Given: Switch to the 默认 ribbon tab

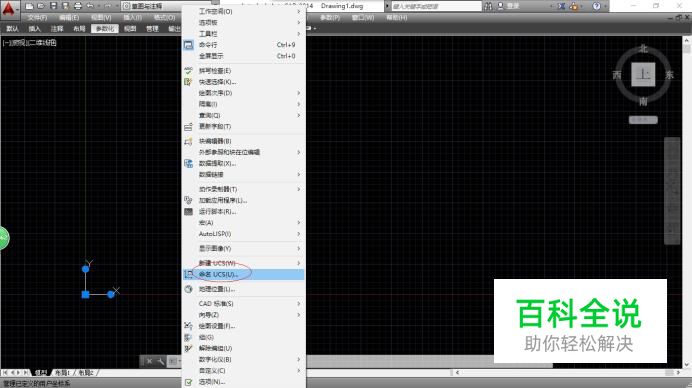Looking at the screenshot, I should (x=12, y=29).
